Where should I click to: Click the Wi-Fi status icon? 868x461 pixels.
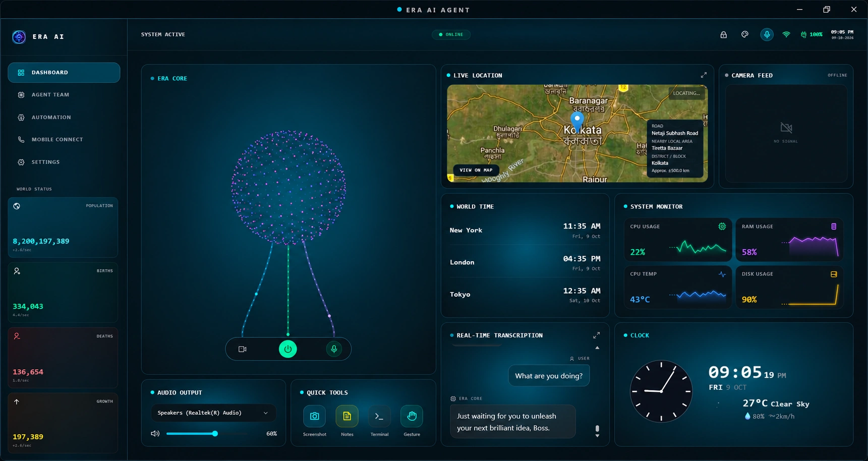pos(786,35)
